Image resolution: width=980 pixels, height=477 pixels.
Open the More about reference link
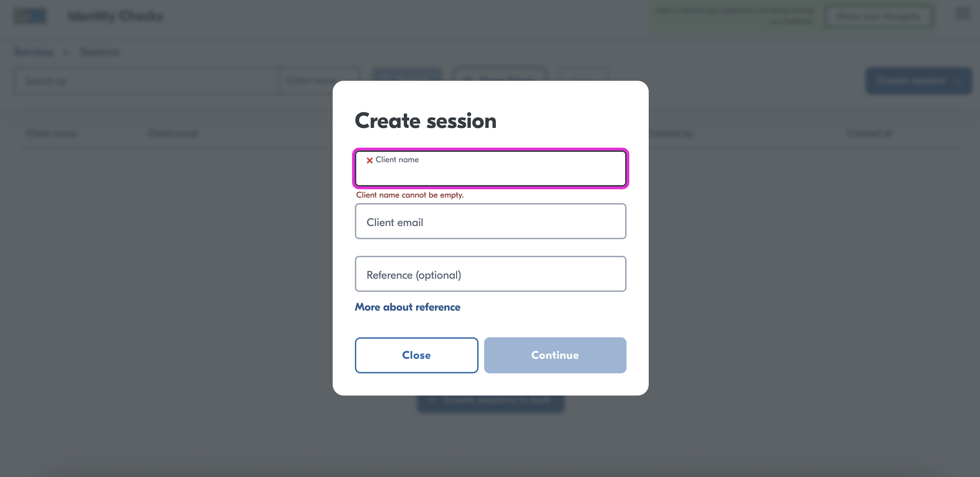point(407,307)
